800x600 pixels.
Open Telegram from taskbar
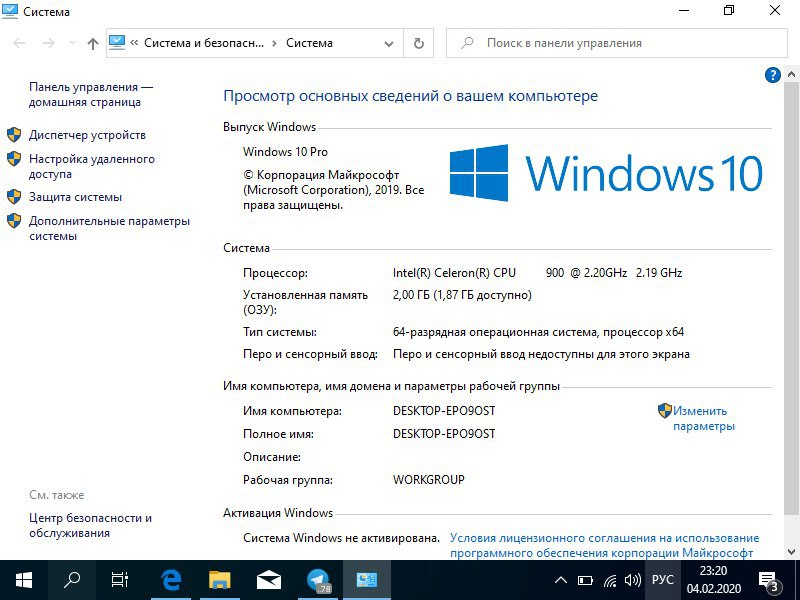coord(318,580)
